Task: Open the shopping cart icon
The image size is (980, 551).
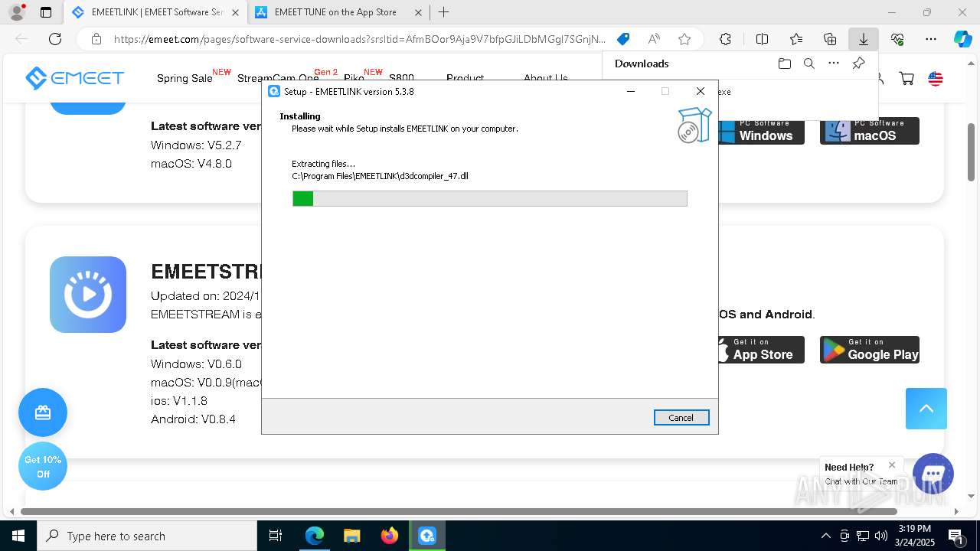Action: tap(906, 78)
